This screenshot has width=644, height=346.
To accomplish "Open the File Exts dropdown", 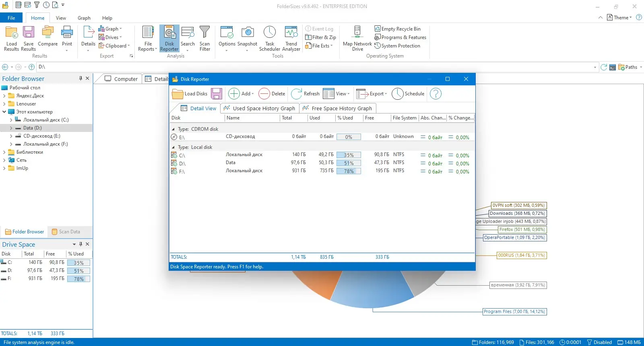I will click(x=319, y=46).
